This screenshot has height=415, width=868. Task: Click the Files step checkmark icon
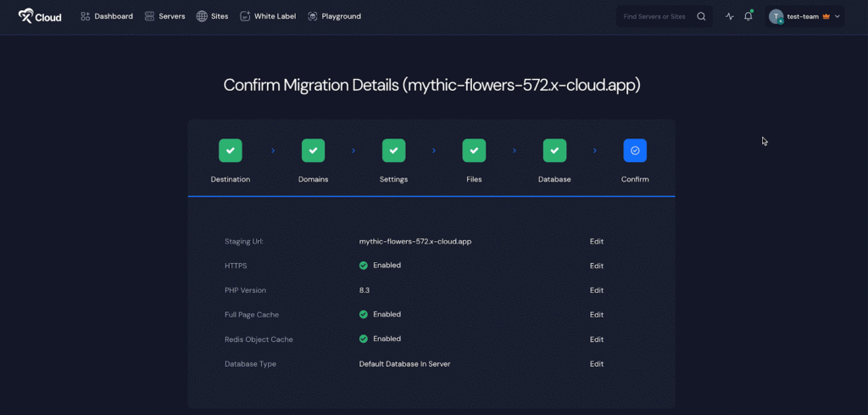click(474, 150)
